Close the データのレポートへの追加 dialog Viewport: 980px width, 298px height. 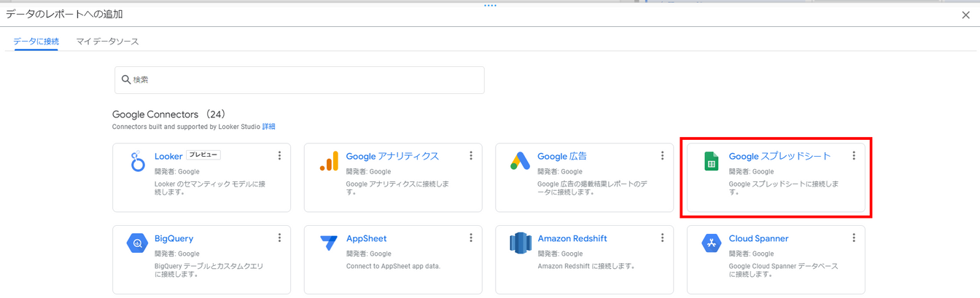[966, 15]
